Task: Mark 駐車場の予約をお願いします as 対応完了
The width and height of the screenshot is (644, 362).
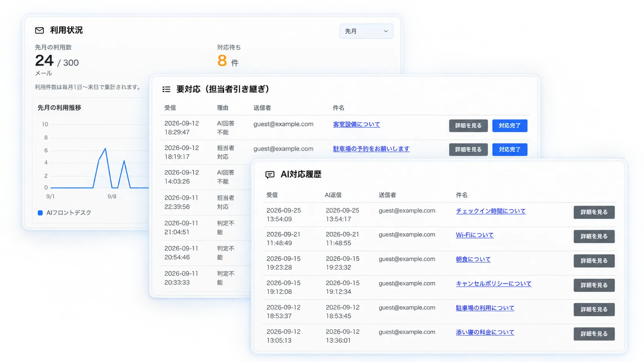Action: point(510,149)
